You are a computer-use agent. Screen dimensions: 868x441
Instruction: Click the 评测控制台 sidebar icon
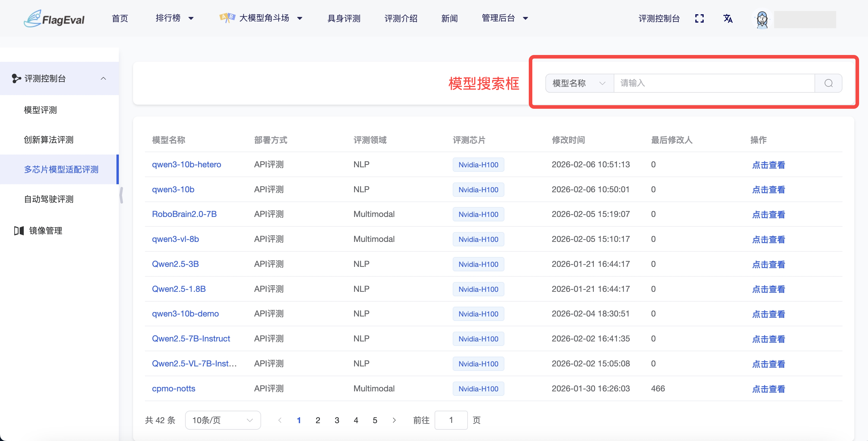(16, 78)
